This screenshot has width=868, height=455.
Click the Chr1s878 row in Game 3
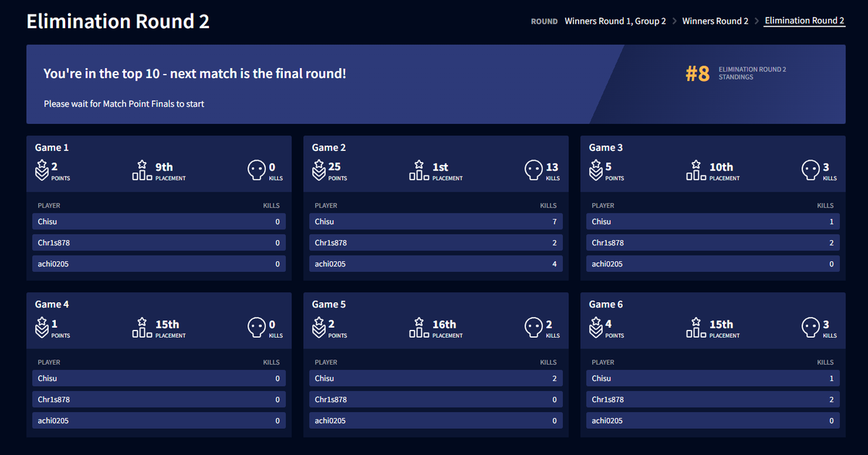712,242
